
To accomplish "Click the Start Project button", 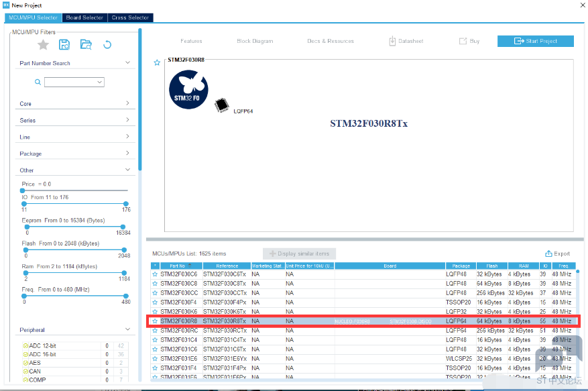I will [535, 41].
